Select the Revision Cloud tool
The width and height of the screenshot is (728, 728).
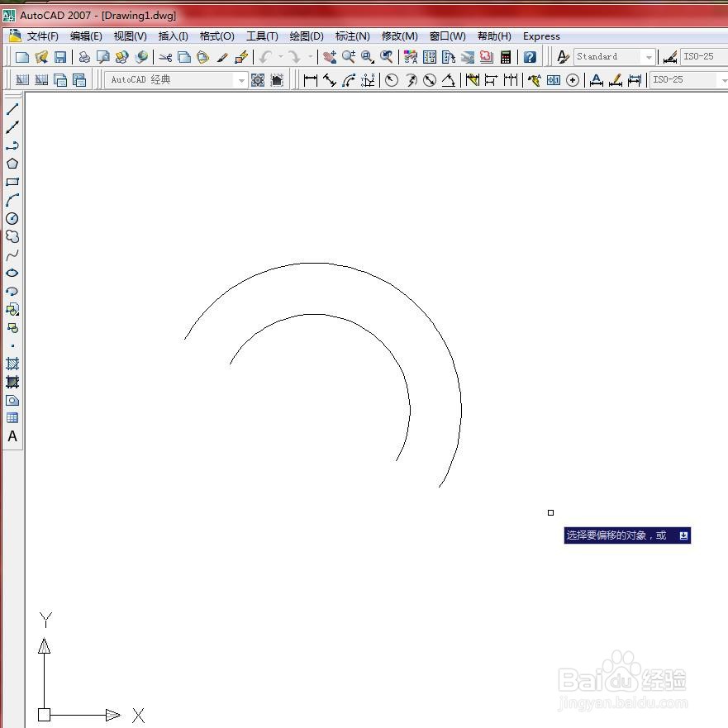click(x=12, y=237)
